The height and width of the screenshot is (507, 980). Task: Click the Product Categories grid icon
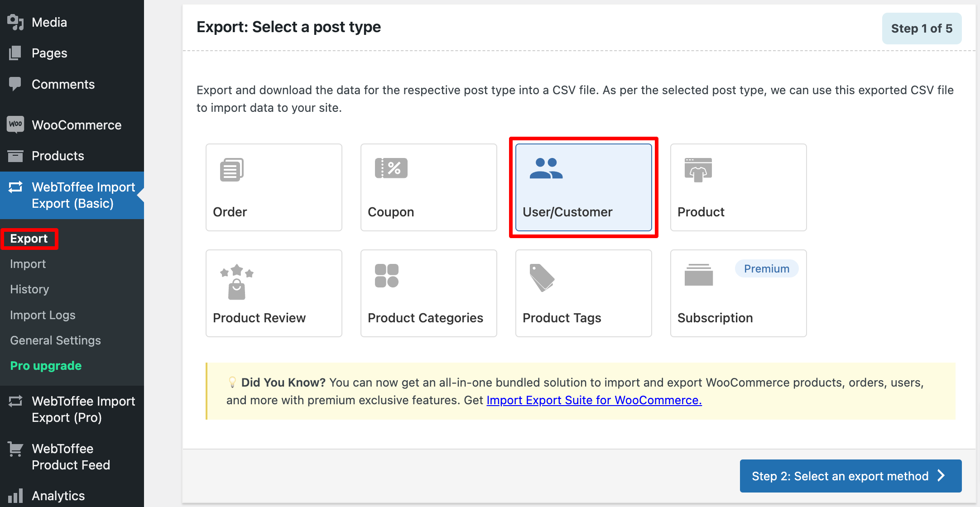(387, 276)
